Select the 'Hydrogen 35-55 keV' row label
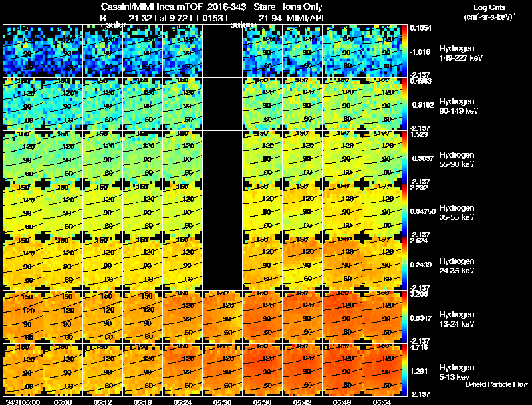Viewport: 532px width, 405px height. point(457,213)
